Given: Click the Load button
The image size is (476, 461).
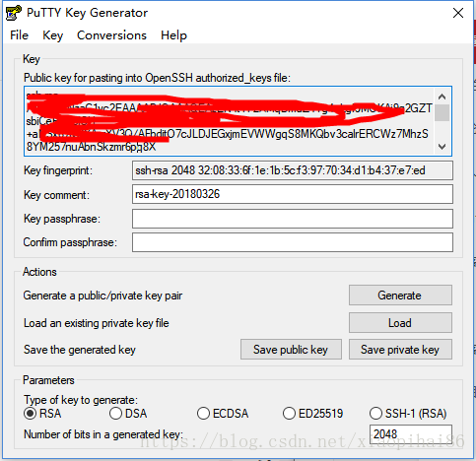Looking at the screenshot, I should (x=400, y=323).
